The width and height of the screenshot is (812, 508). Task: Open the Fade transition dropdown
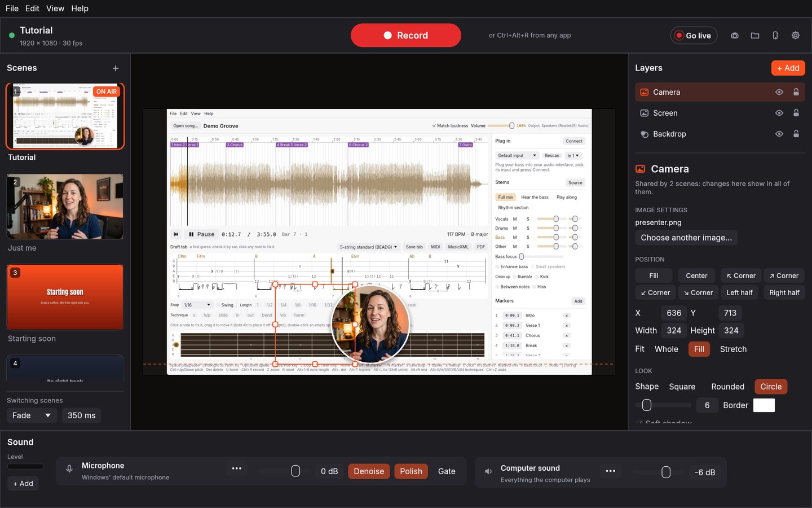32,415
